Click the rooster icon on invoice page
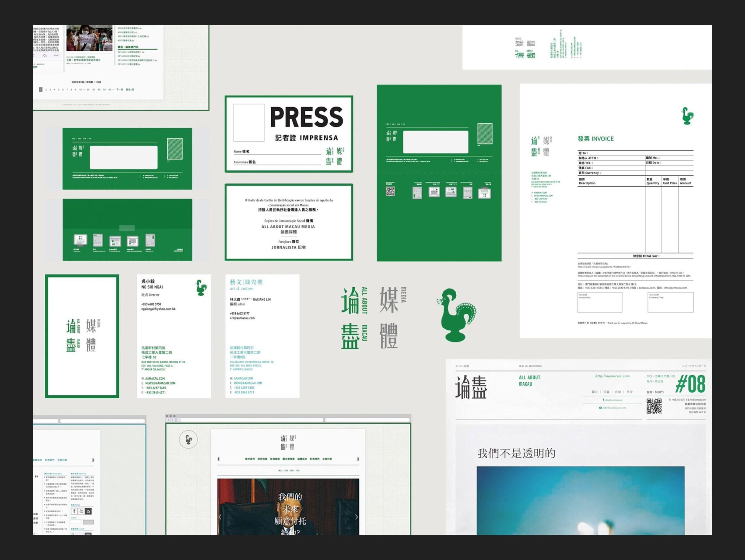 point(688,116)
